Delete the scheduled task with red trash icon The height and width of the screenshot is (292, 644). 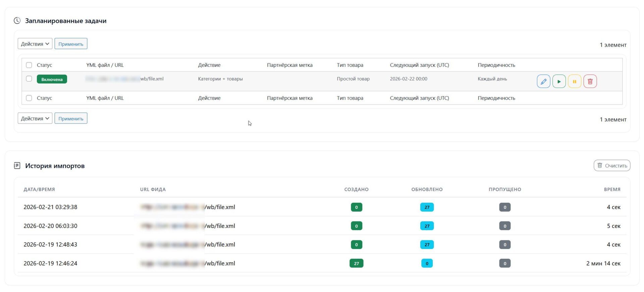point(590,81)
